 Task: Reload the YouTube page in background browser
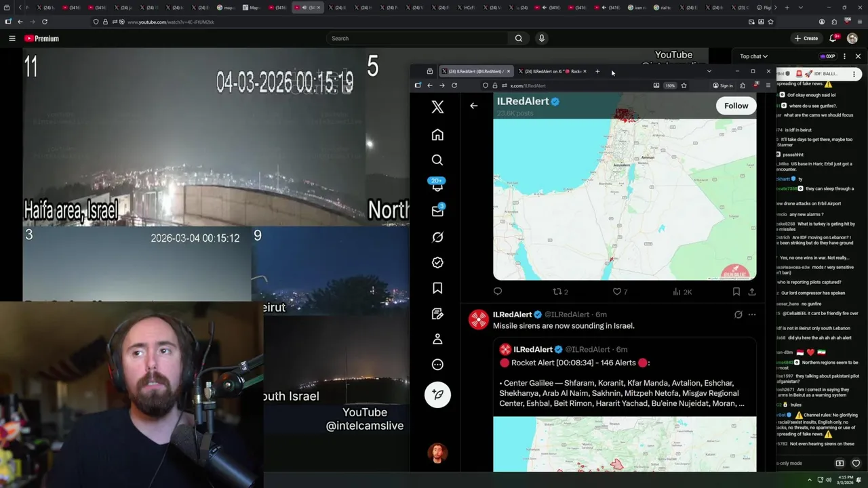click(x=44, y=22)
